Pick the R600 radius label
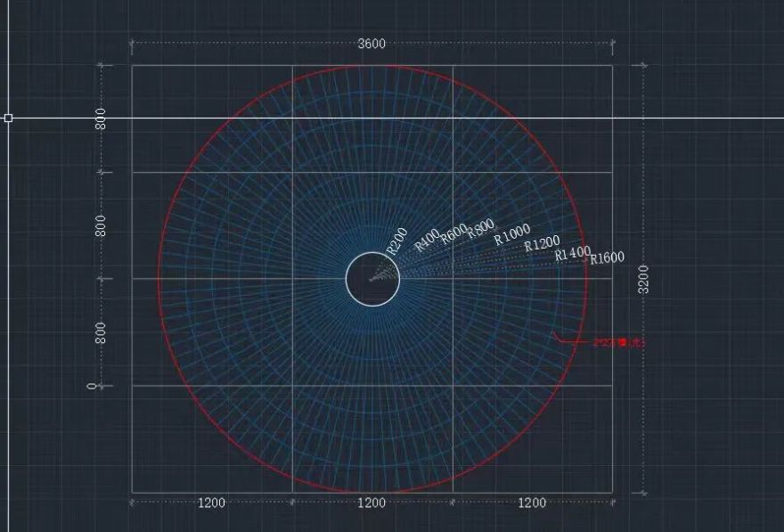Viewport: 784px width, 532px height. pos(453,233)
